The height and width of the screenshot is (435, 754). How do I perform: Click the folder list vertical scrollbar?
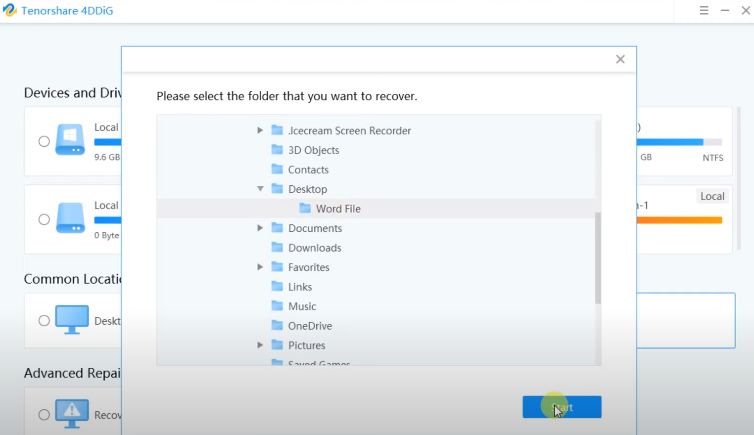click(x=598, y=256)
